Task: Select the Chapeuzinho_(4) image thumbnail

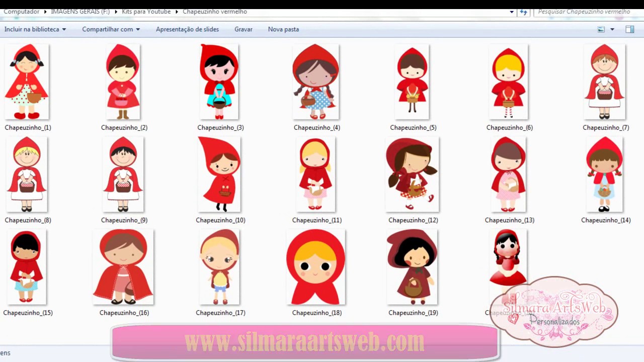Action: click(x=316, y=82)
